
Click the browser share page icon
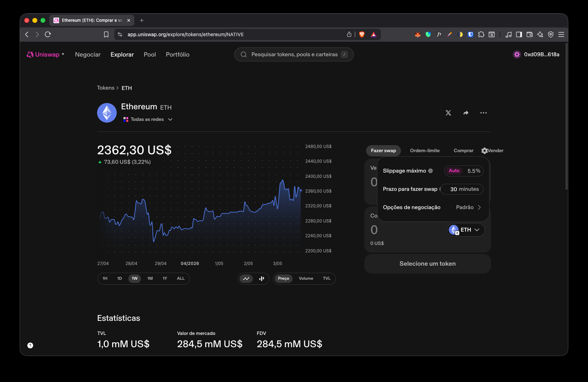click(x=349, y=34)
